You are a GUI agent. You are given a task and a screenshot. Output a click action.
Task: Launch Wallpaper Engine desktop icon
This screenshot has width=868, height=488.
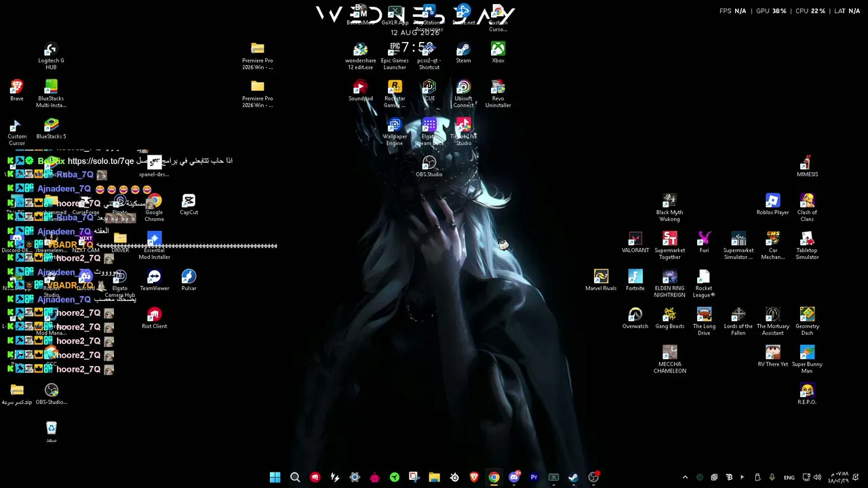pos(395,132)
